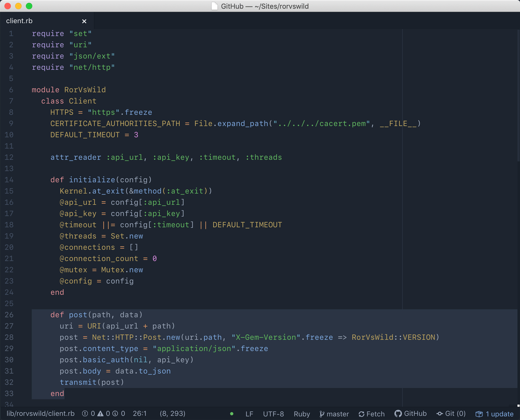Click the require "net/http" line
Image resolution: width=520 pixels, height=420 pixels.
(73, 67)
